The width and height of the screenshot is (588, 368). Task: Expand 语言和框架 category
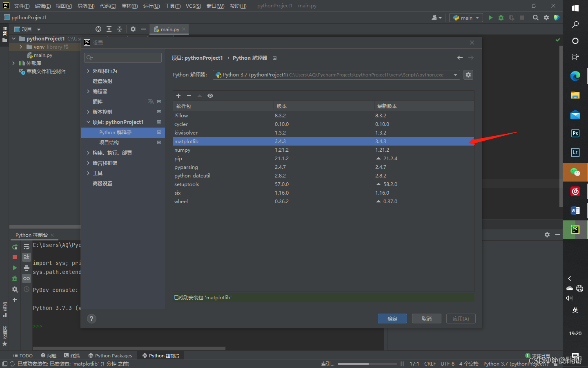coord(88,163)
